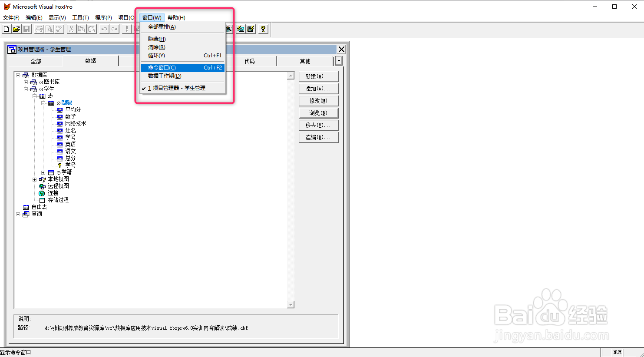
Task: Choose 循环 menu entry
Action: (x=182, y=56)
